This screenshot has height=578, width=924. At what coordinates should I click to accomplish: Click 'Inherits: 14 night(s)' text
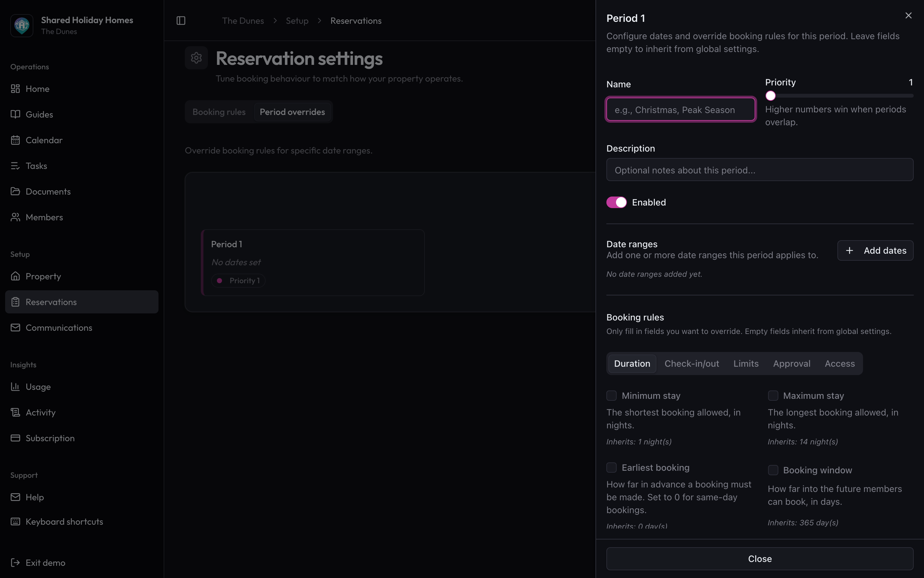[x=803, y=442]
